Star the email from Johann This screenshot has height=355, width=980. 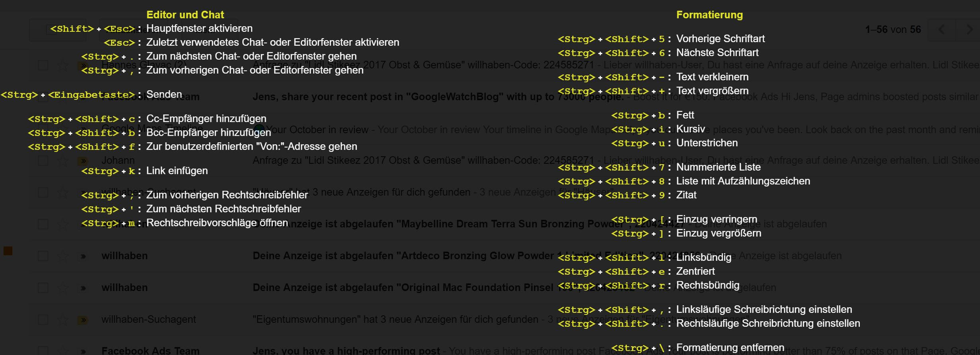63,161
